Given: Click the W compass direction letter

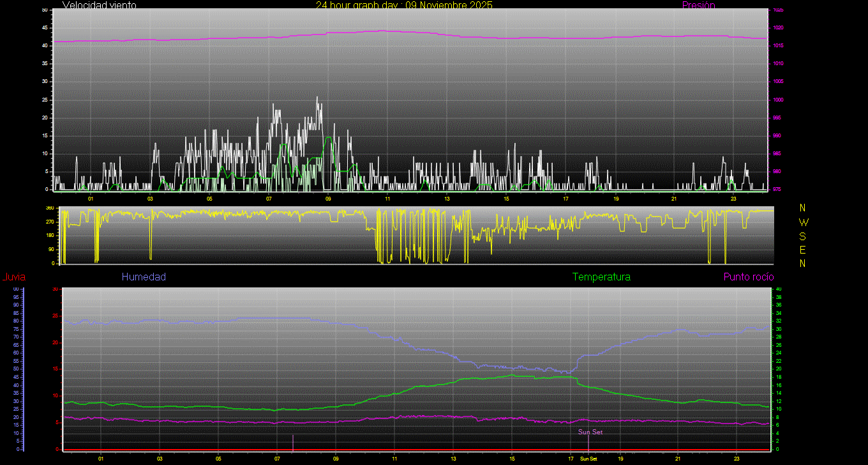Looking at the screenshot, I should 803,222.
